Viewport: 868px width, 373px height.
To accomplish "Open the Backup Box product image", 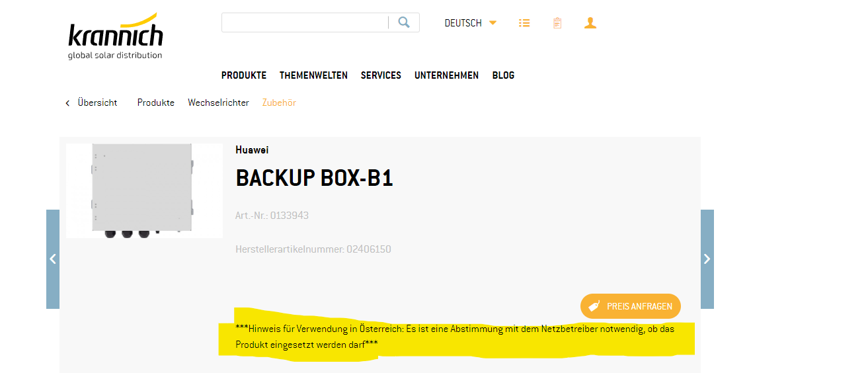I will pyautogui.click(x=144, y=190).
